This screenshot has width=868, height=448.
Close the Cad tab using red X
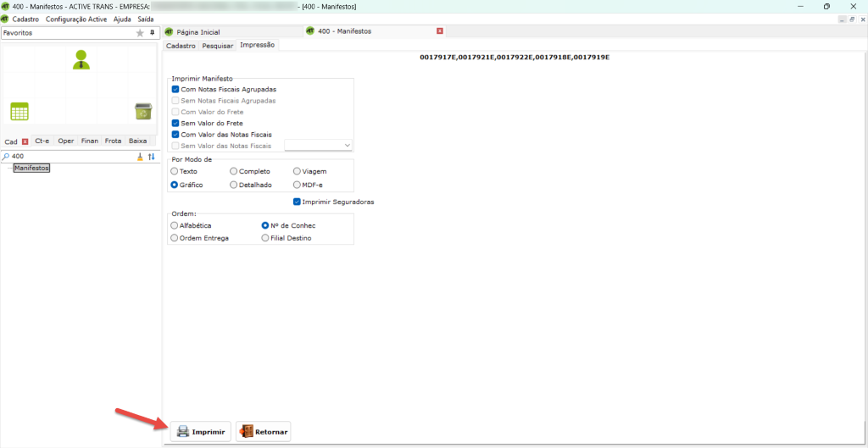tap(25, 141)
